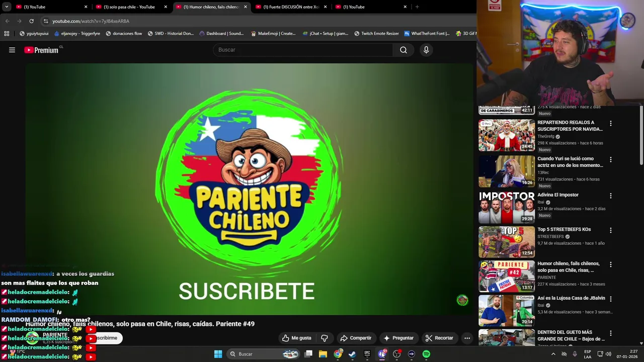The height and width of the screenshot is (362, 644).
Task: Open options for Cuando Yuri se lució video
Action: 611,159
